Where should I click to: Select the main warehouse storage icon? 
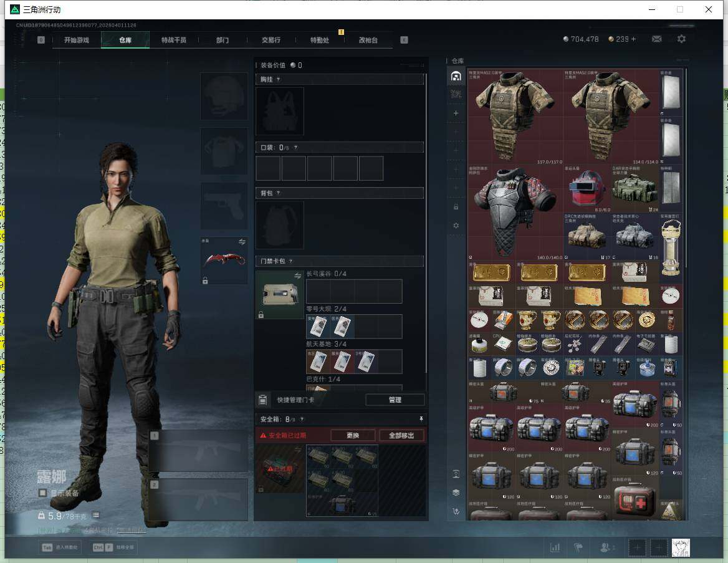(x=456, y=76)
